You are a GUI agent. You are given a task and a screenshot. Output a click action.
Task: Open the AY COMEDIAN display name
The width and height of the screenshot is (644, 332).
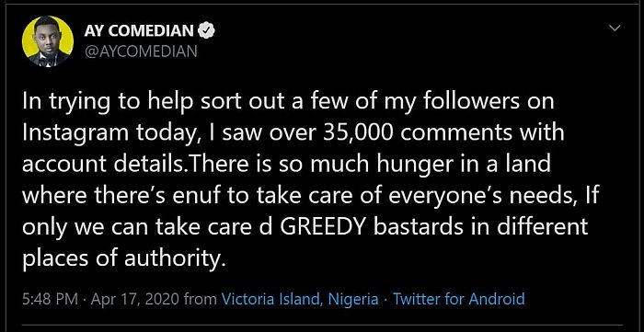click(x=139, y=30)
